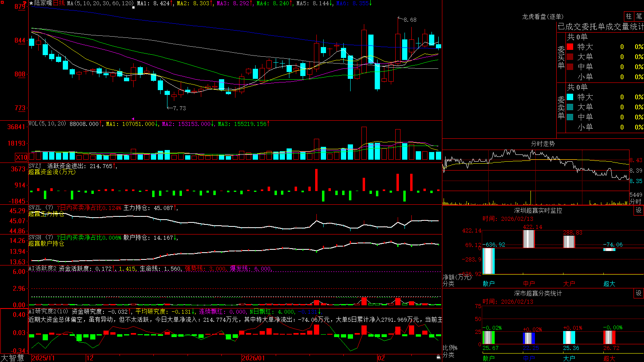Click the AI活跃度2 indicator label
Image resolution: width=644 pixels, height=362 pixels.
click(x=43, y=268)
